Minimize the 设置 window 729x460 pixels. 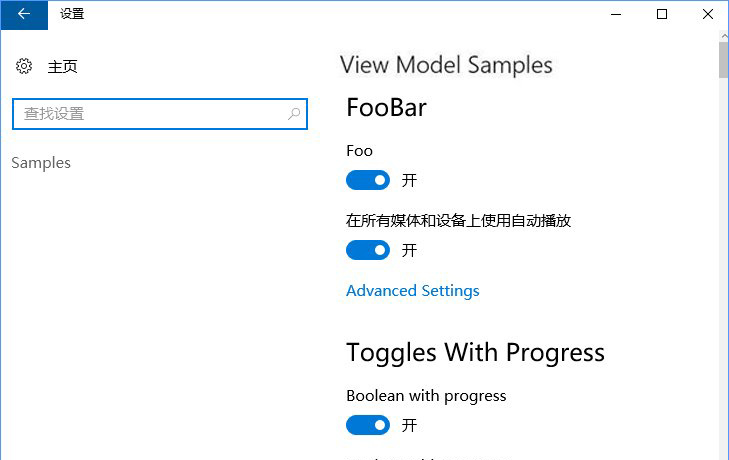click(x=616, y=14)
